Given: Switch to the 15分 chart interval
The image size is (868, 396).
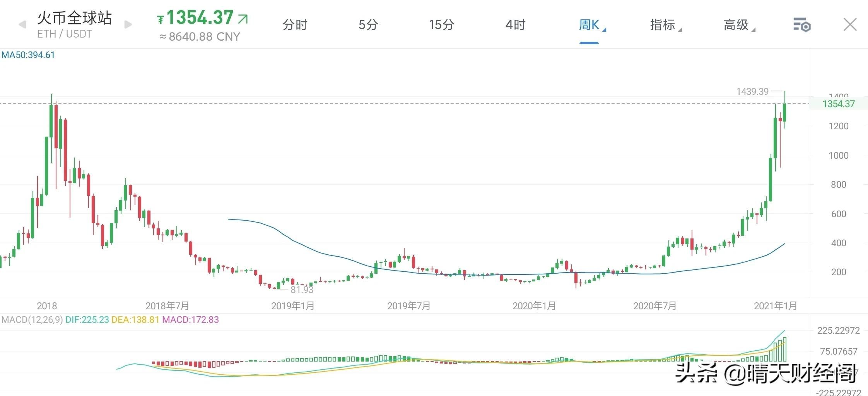Looking at the screenshot, I should tap(441, 25).
